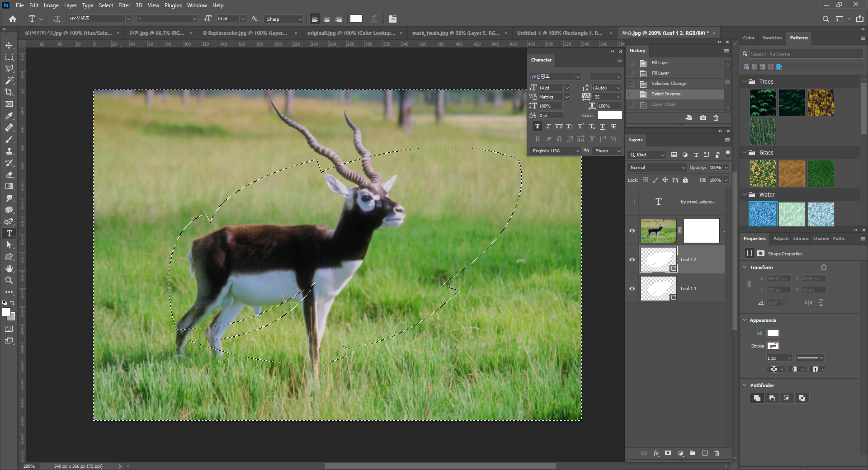
Task: Select the Brush tool
Action: click(9, 139)
